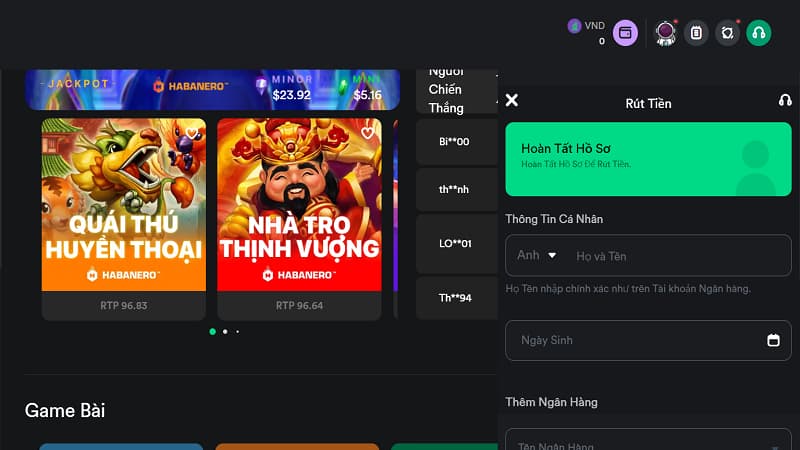Open the Tên Ngân Hàng dropdown
The image size is (800, 450).
click(x=648, y=440)
